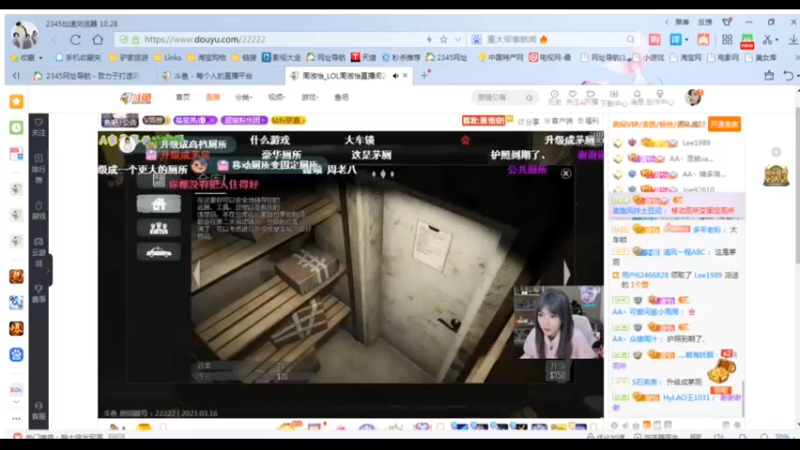Click the orange star icon in browser sidebar

tap(16, 102)
